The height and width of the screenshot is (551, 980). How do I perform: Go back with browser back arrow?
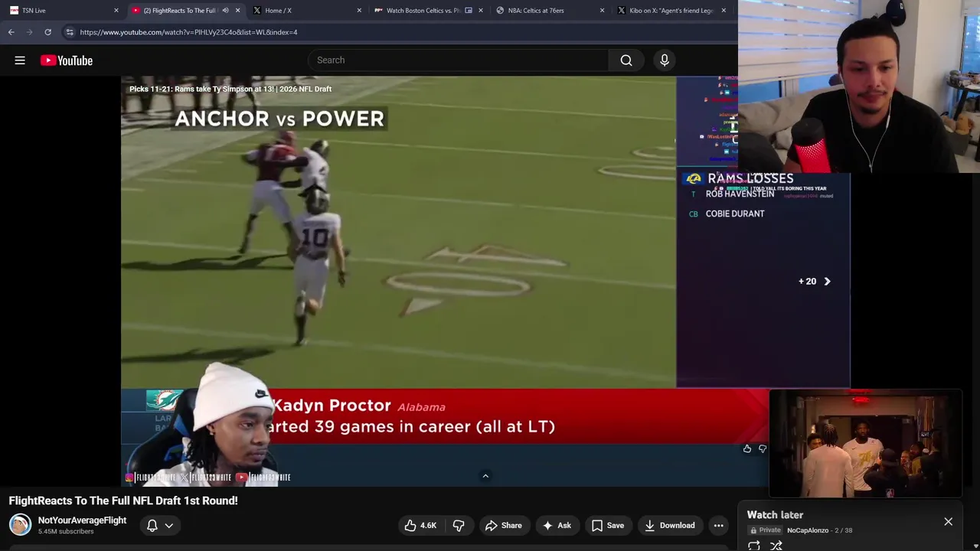[11, 32]
